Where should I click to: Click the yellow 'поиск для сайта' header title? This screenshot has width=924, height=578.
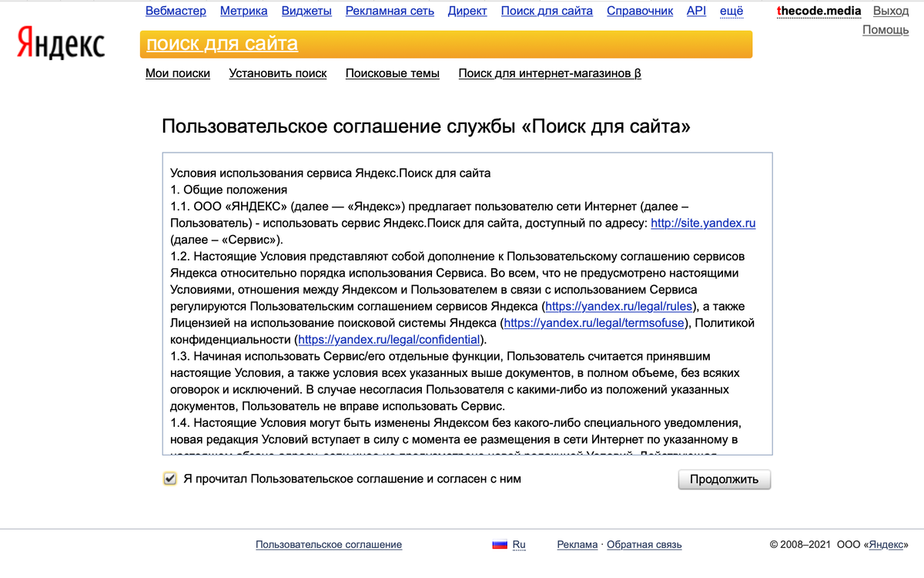pos(222,44)
